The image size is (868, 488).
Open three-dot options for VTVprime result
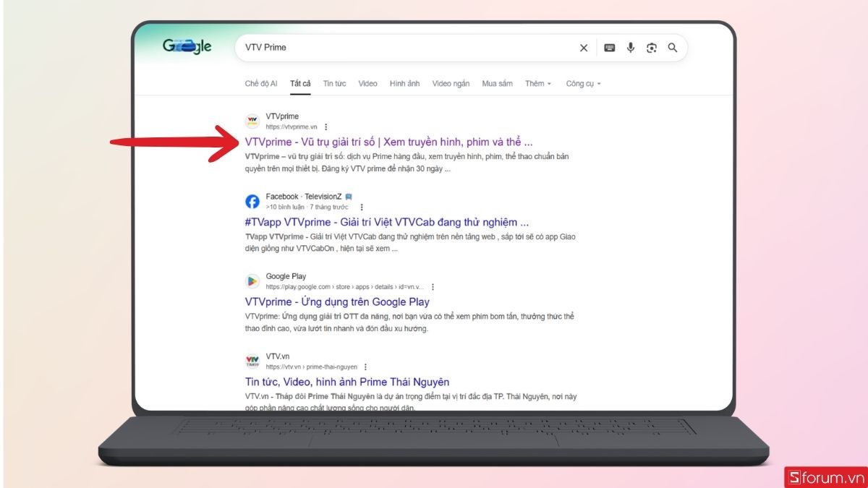[x=326, y=126]
